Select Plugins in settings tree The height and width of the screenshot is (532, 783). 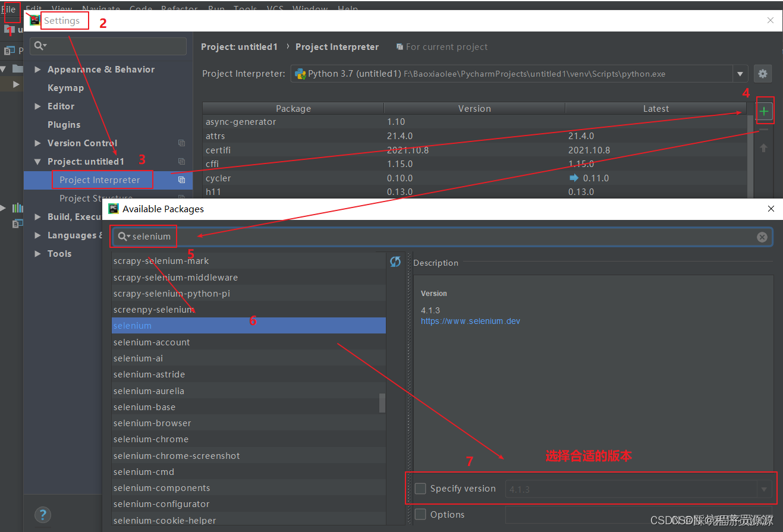(x=64, y=125)
